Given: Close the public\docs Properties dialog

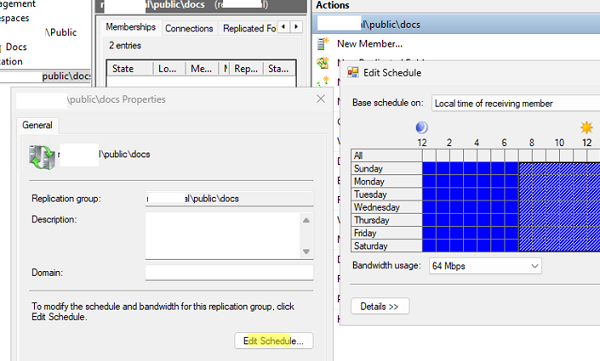Looking at the screenshot, I should (x=321, y=99).
